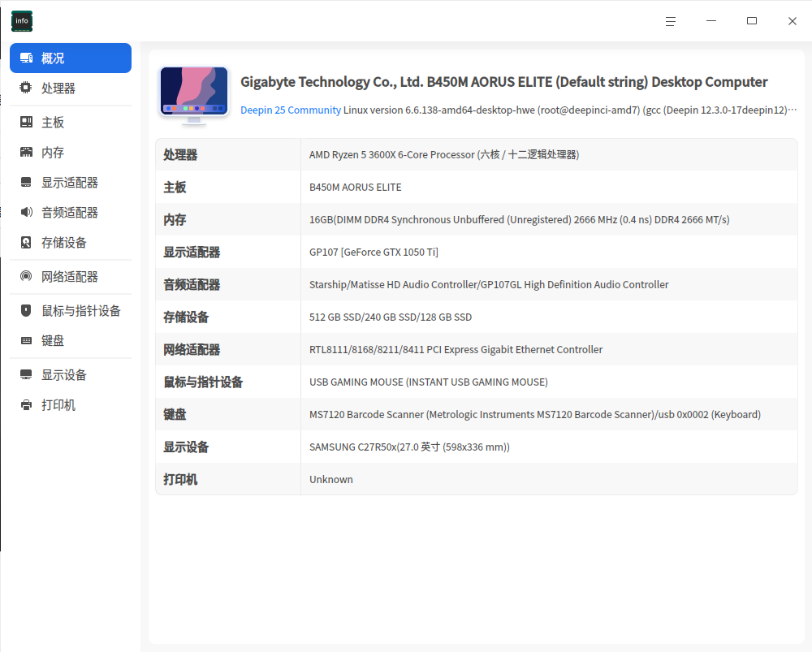The height and width of the screenshot is (652, 812).
Task: Select 打印机 sidebar entry
Action: coord(71,405)
